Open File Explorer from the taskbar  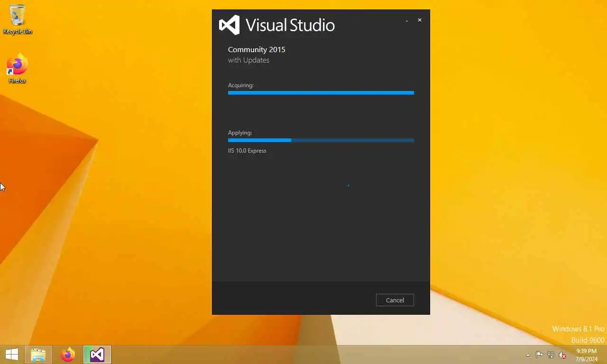click(x=38, y=355)
